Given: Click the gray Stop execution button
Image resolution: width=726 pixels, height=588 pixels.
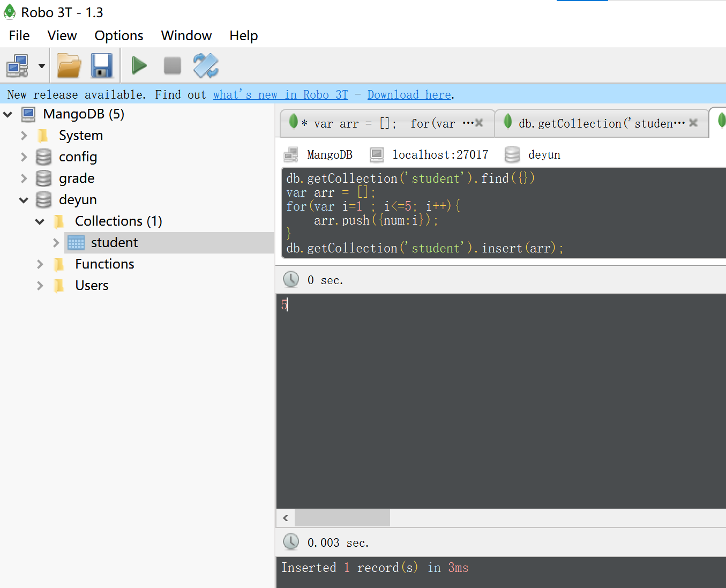Looking at the screenshot, I should coord(173,66).
